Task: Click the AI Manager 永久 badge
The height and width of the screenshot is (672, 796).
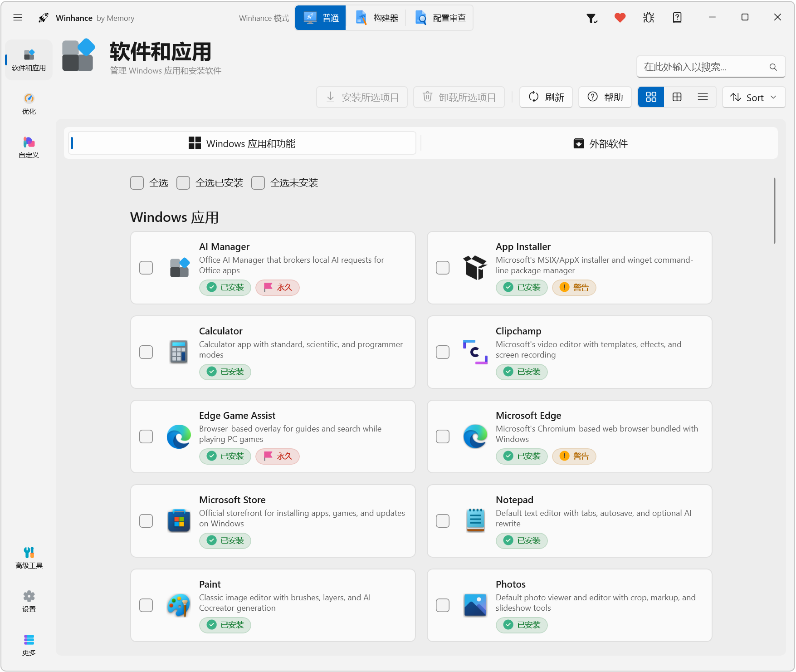Action: [278, 288]
